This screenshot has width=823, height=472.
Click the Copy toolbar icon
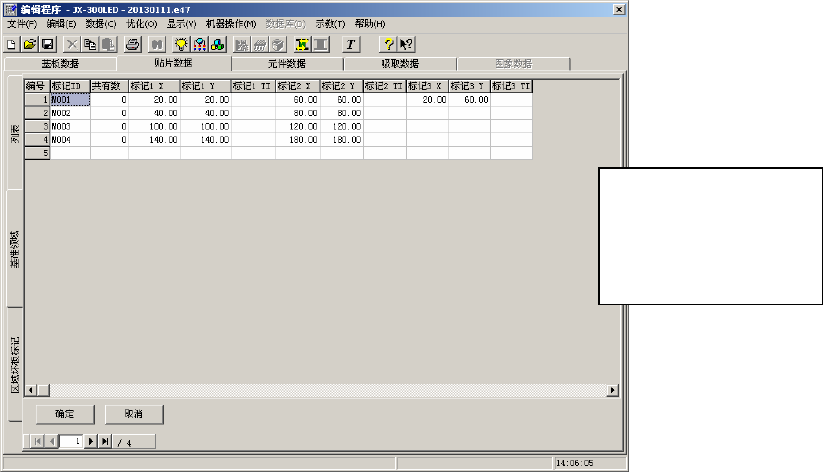click(89, 45)
